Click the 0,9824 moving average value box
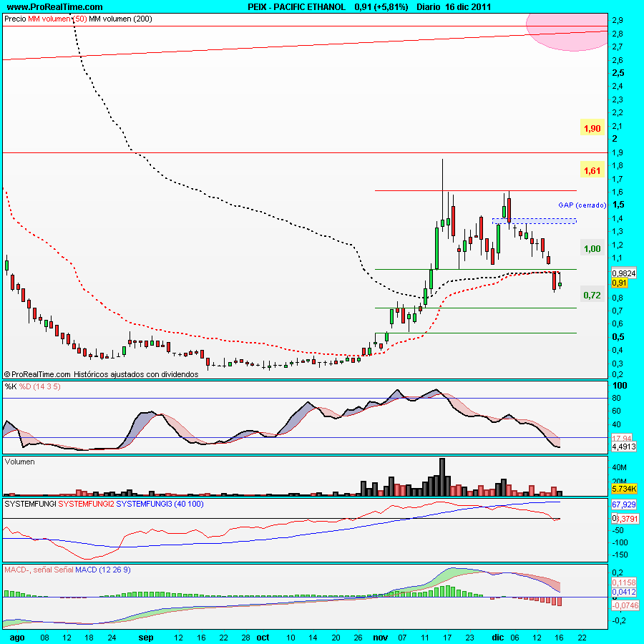The height and width of the screenshot is (644, 644). pos(623,273)
